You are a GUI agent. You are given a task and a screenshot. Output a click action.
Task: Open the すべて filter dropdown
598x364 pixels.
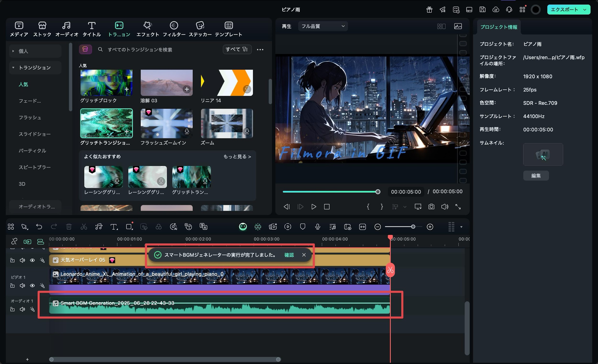pos(237,49)
